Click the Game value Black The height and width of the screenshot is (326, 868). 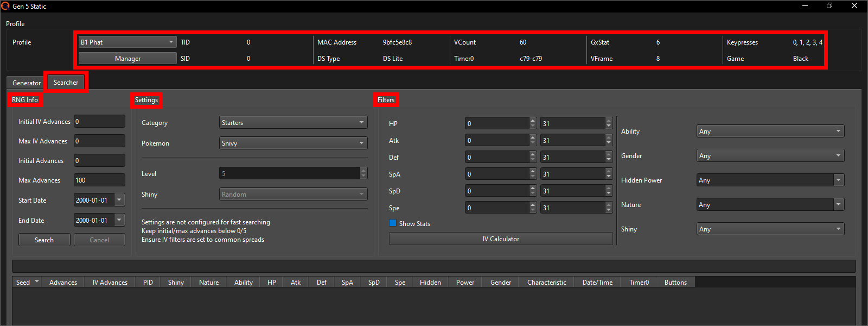(801, 58)
